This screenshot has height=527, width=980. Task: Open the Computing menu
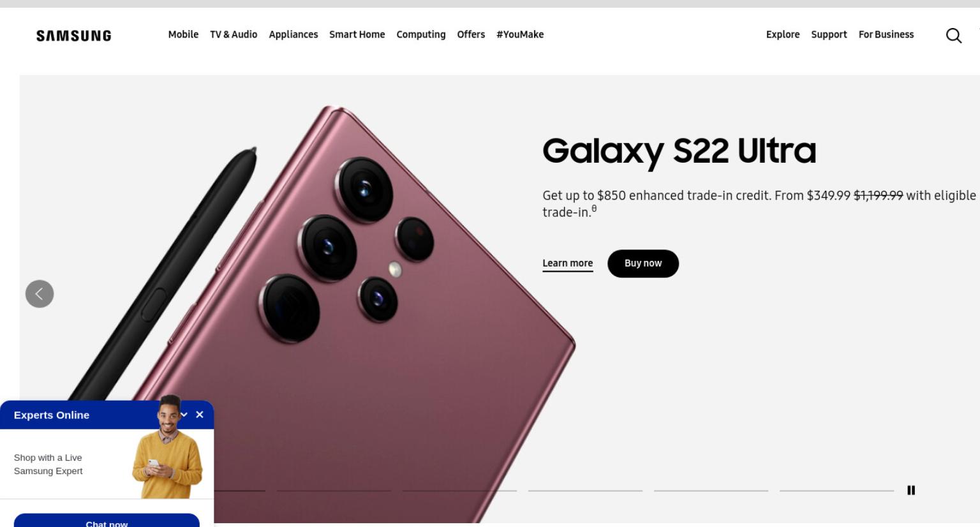click(x=421, y=34)
